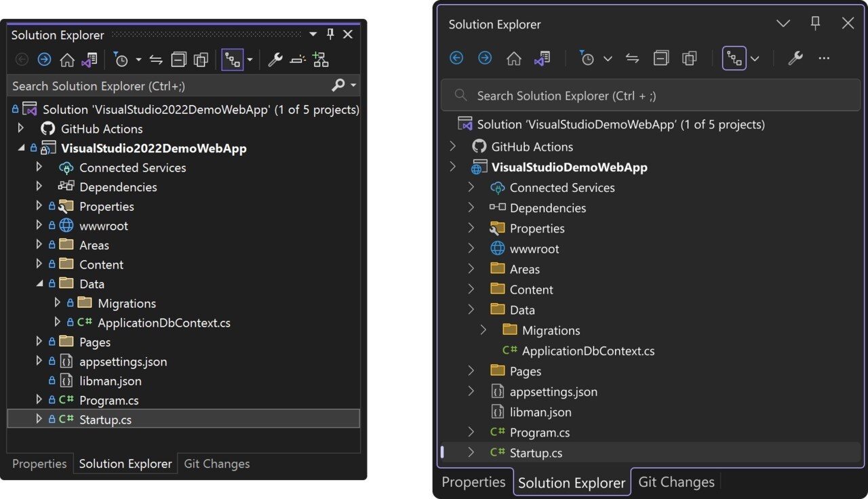This screenshot has height=499, width=868.
Task: Click the Switch Views icon in the right panel toolbar
Action: 541,59
